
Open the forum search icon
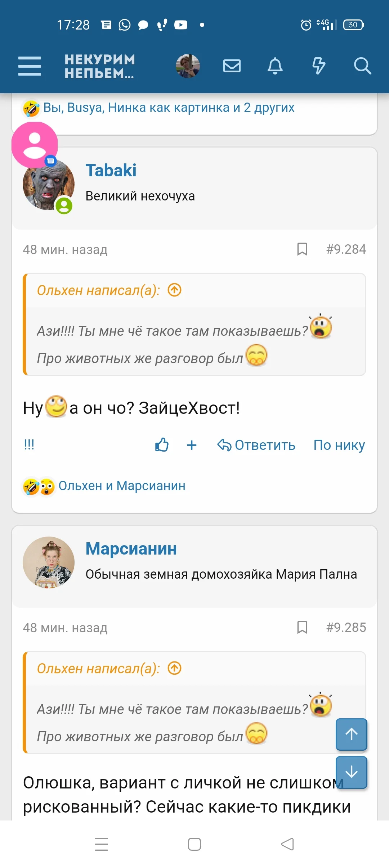coord(362,66)
